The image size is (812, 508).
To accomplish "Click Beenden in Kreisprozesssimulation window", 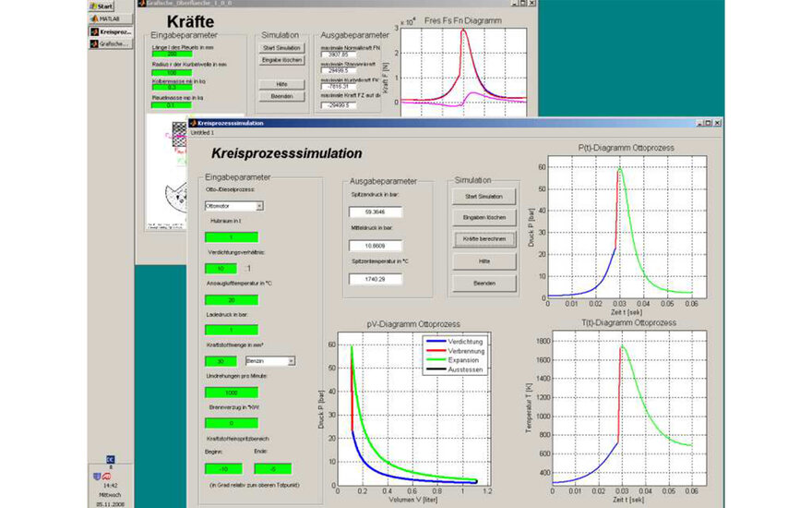I will click(484, 283).
